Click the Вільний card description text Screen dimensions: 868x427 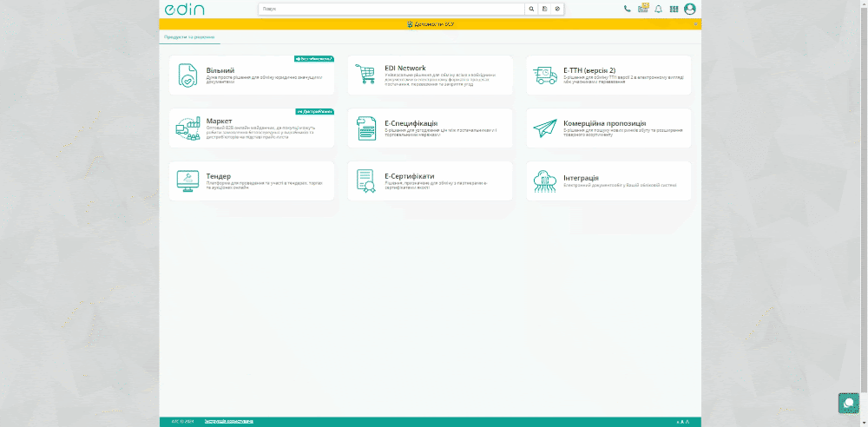coord(264,79)
